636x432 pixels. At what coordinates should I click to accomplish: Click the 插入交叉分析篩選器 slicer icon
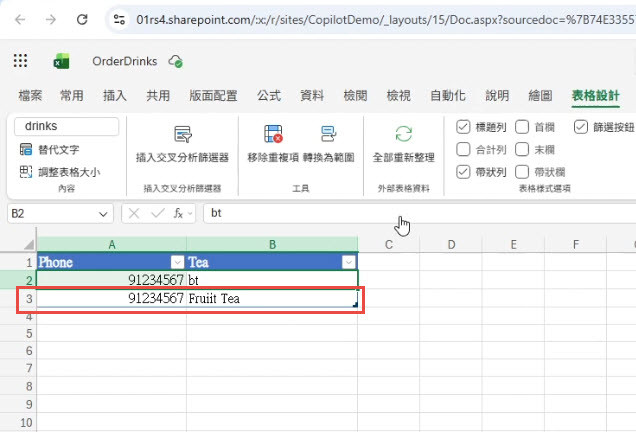[x=183, y=134]
